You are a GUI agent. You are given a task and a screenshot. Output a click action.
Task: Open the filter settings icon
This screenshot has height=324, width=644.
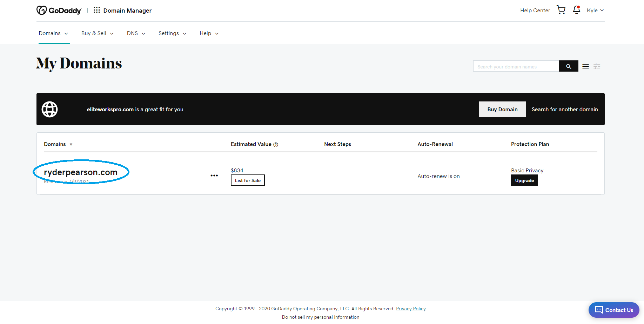[x=597, y=66]
